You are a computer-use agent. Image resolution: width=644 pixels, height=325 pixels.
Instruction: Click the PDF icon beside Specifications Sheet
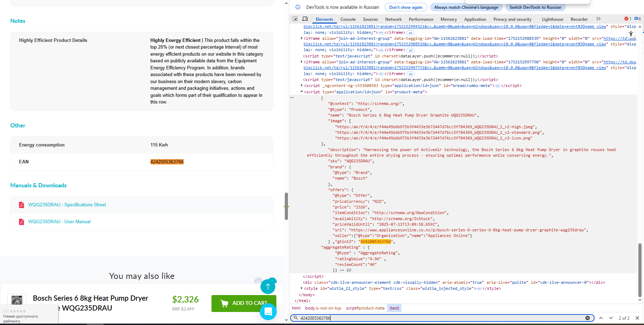(22, 205)
